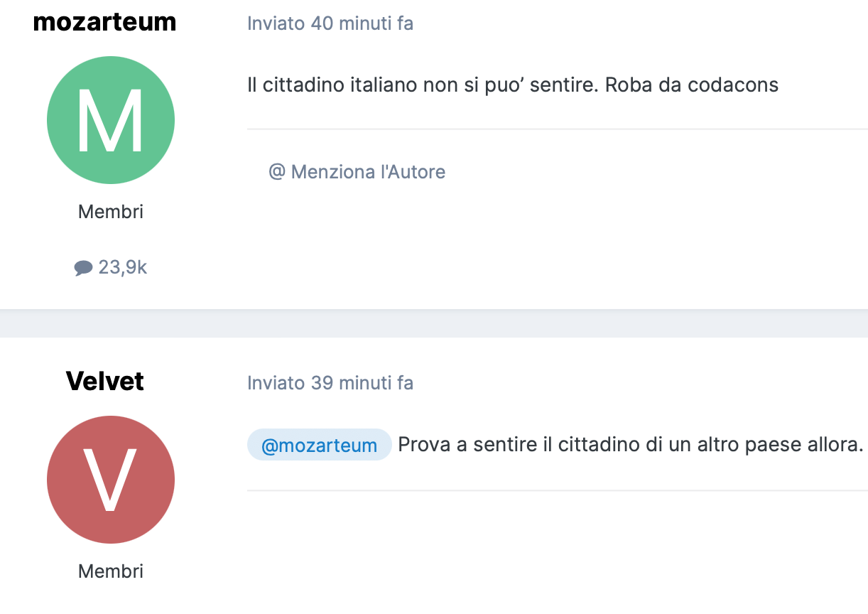This screenshot has width=868, height=614.
Task: Click the gray divider band between posts
Action: 434,323
